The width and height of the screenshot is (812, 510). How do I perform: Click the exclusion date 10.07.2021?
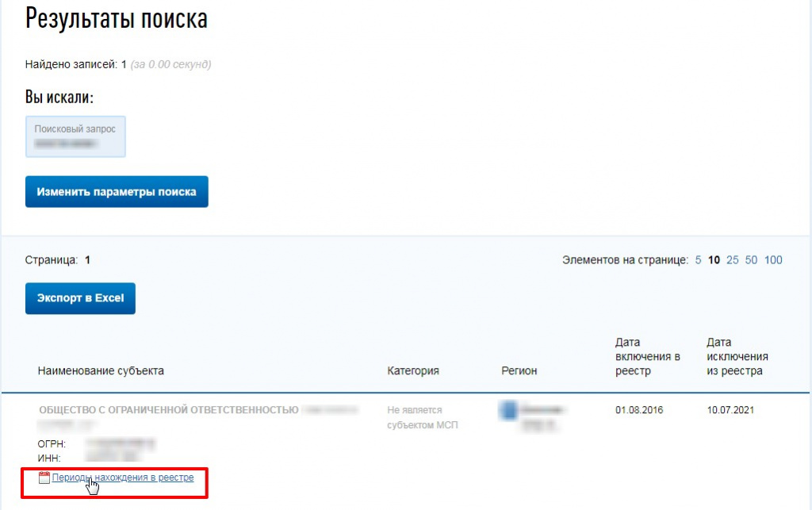pyautogui.click(x=730, y=410)
